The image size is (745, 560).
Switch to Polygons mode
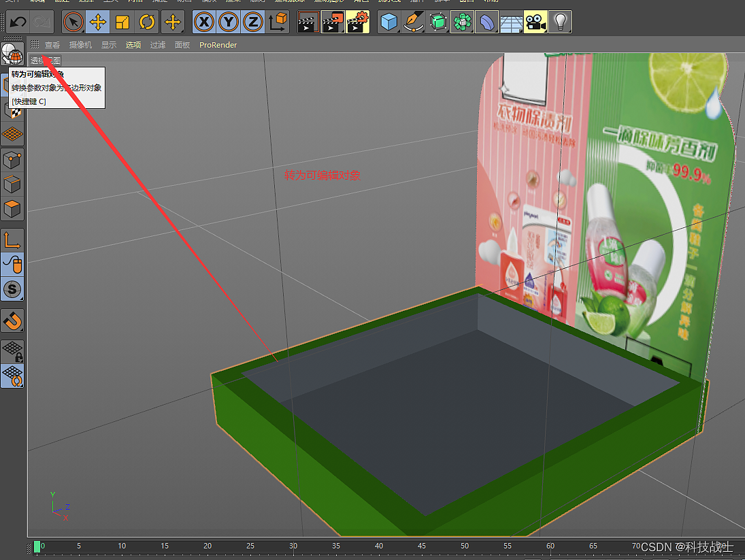point(12,209)
